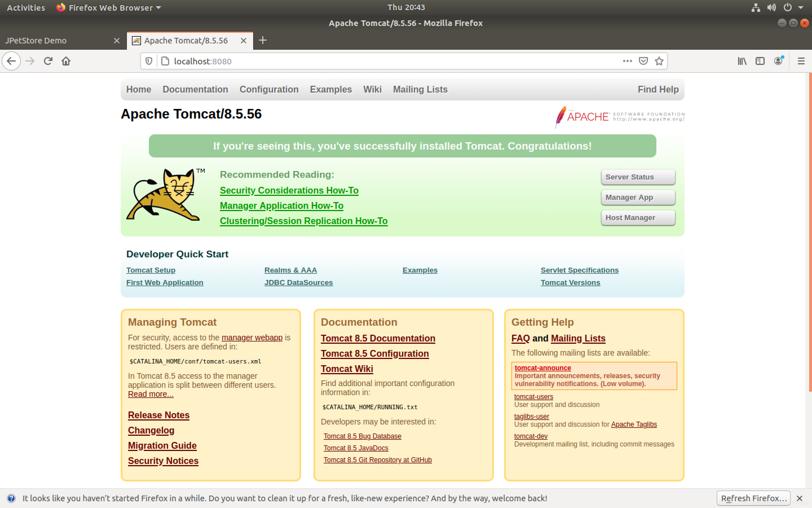Image resolution: width=812 pixels, height=508 pixels.
Task: Open Manager Application How-To link
Action: coord(281,206)
